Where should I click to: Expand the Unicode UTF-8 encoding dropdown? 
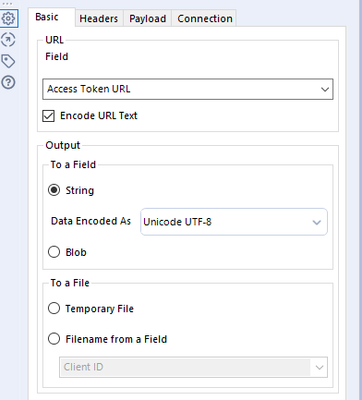point(234,222)
